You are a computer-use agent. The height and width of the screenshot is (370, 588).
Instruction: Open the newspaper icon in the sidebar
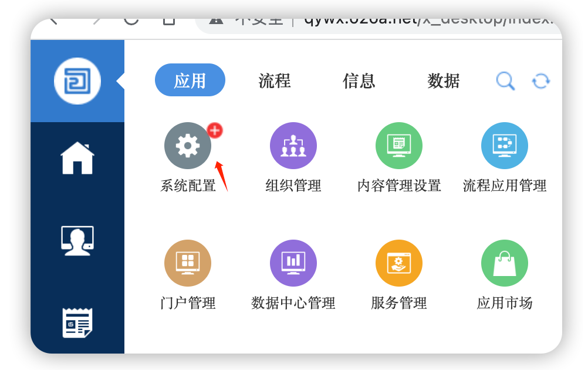pyautogui.click(x=77, y=322)
